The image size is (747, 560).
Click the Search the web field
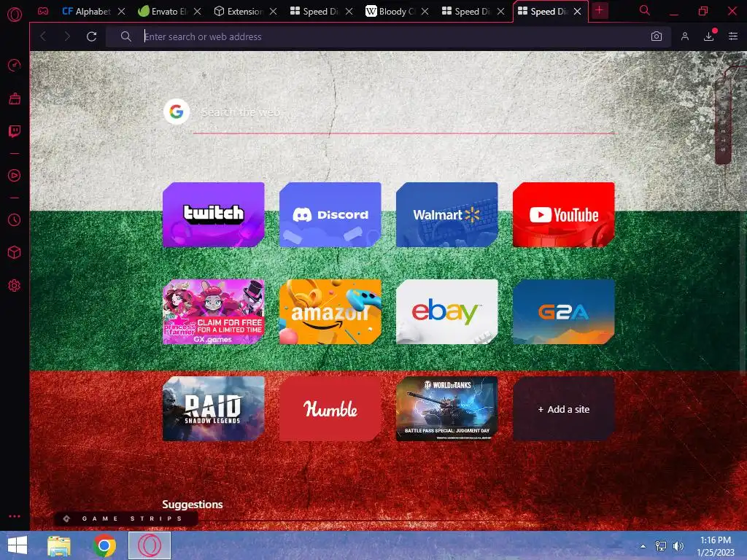404,112
